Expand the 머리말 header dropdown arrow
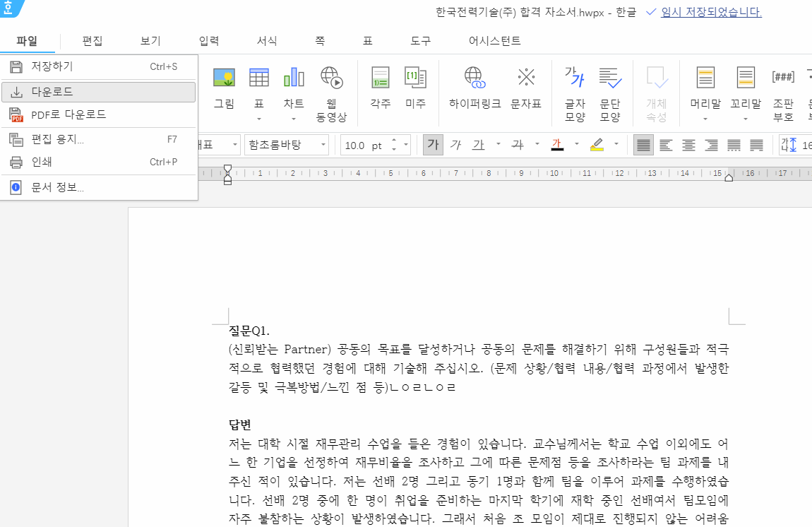This screenshot has height=527, width=812. (x=705, y=119)
